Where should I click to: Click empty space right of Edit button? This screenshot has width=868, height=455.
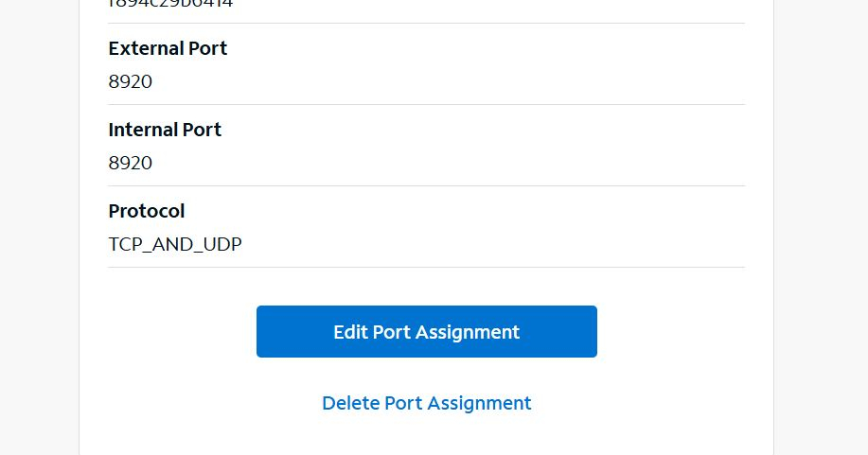(682, 332)
